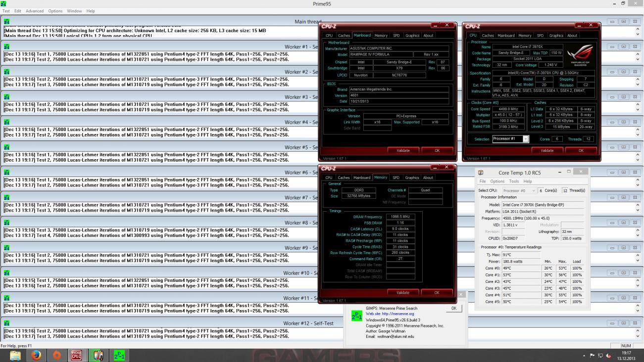Open the Test menu in Prime95
The height and width of the screenshot is (362, 644).
coord(6,11)
